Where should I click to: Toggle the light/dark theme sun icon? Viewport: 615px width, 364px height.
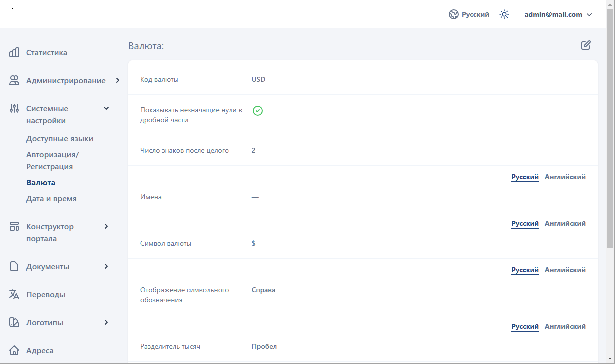[504, 14]
